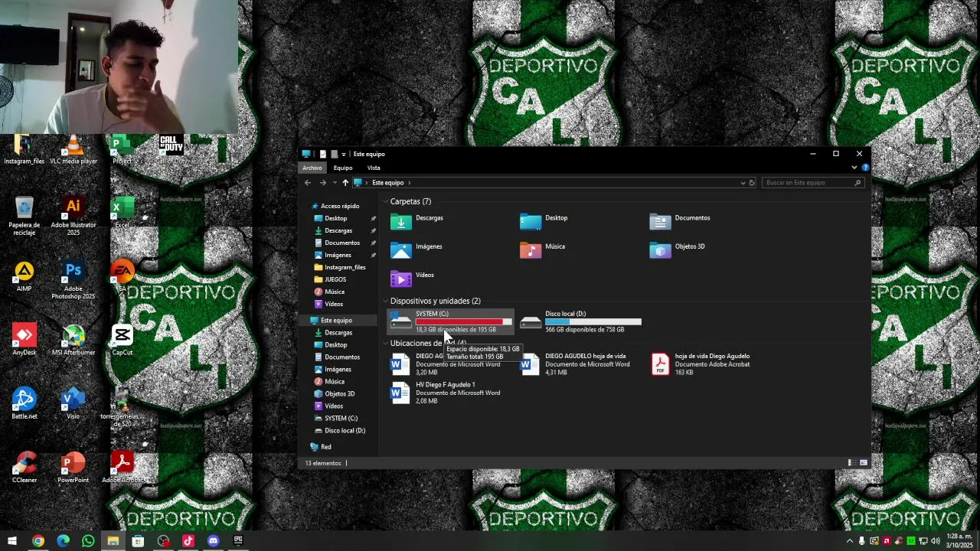Select the Documentos folder in Carpetas
980x551 pixels.
[x=680, y=222]
